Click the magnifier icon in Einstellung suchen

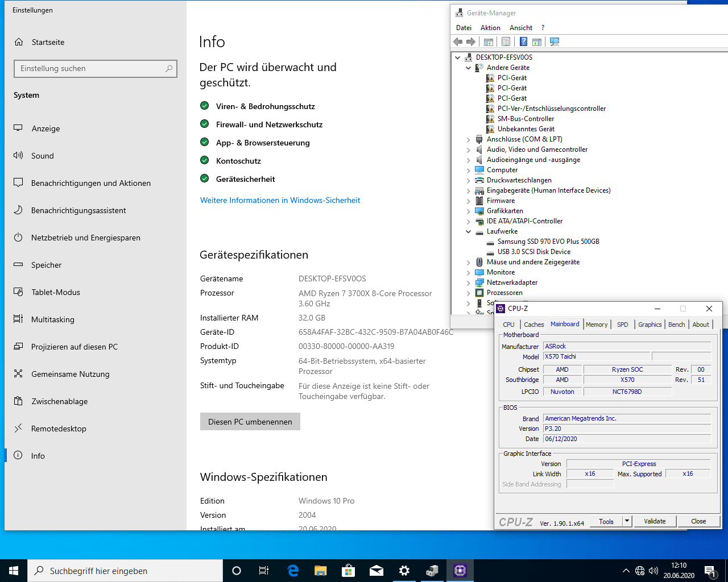click(x=169, y=68)
